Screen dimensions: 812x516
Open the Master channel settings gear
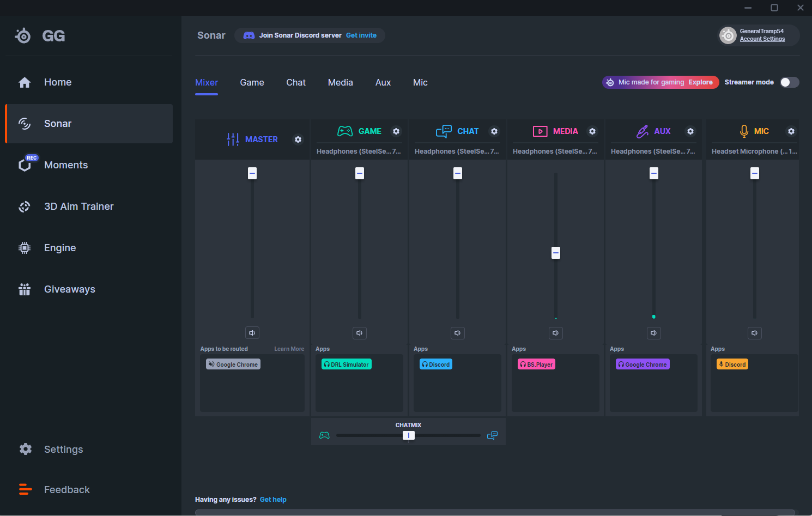click(x=298, y=139)
